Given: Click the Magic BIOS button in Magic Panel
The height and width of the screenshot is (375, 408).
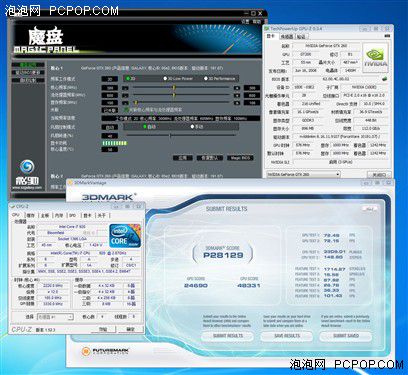Looking at the screenshot, I should tap(240, 158).
